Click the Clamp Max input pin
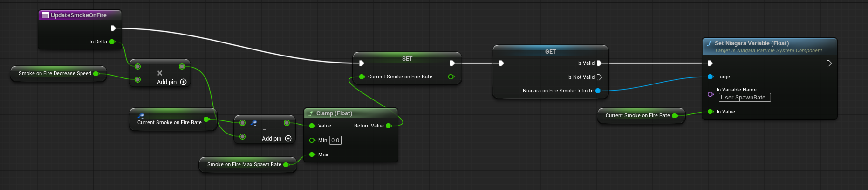The image size is (868, 190). [x=312, y=155]
